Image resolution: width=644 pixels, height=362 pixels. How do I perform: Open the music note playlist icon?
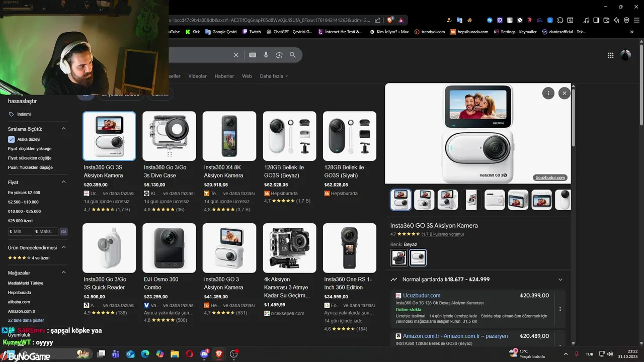tap(586, 20)
